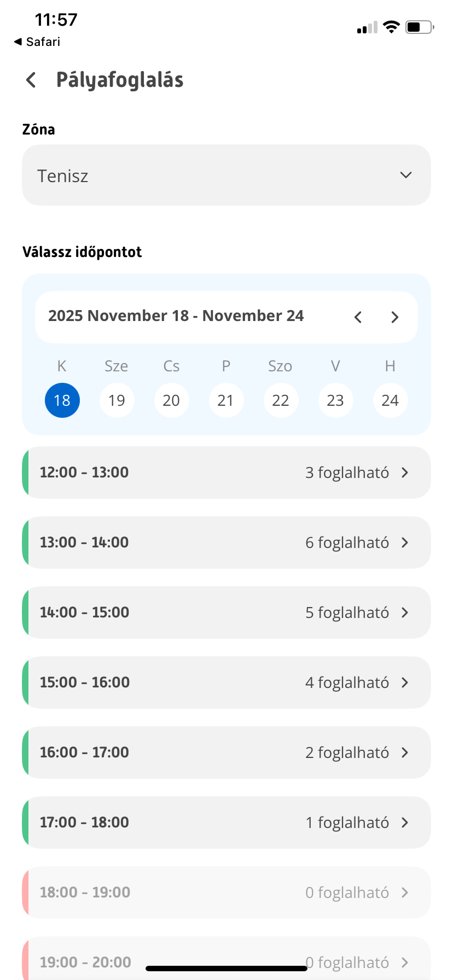
Task: Pick Saturday 22 date
Action: [x=281, y=400]
